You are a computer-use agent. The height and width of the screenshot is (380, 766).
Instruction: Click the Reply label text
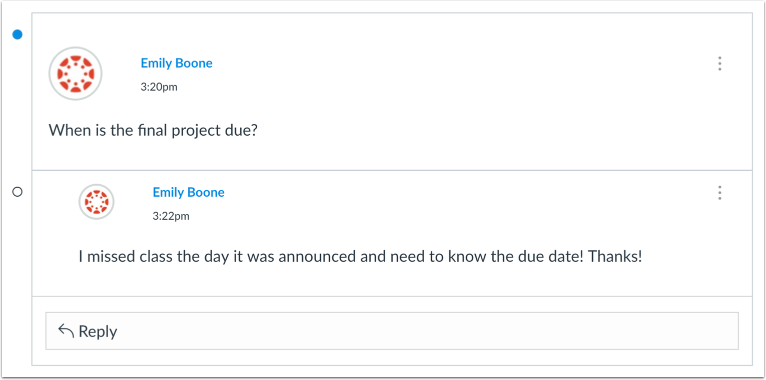(x=98, y=332)
